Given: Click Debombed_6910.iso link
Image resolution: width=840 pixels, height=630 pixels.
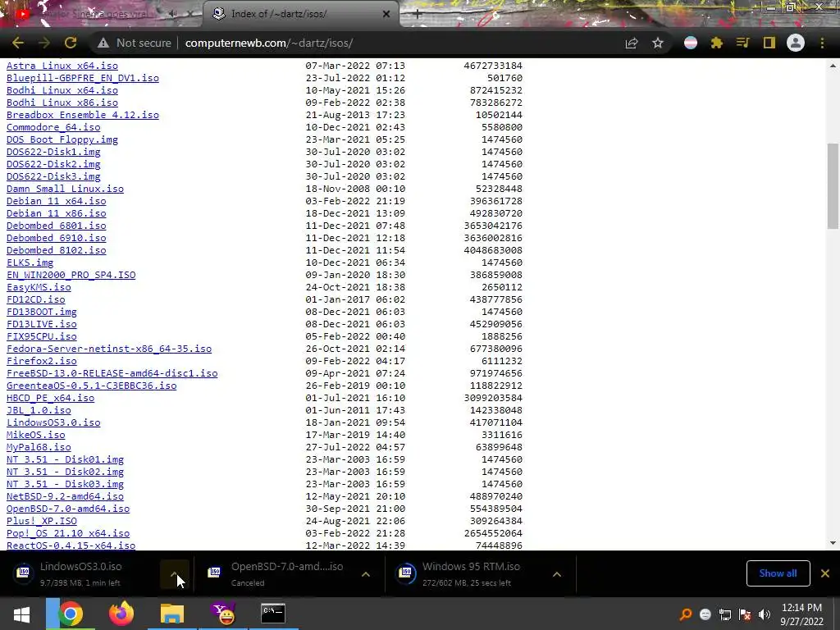Looking at the screenshot, I should tap(57, 238).
